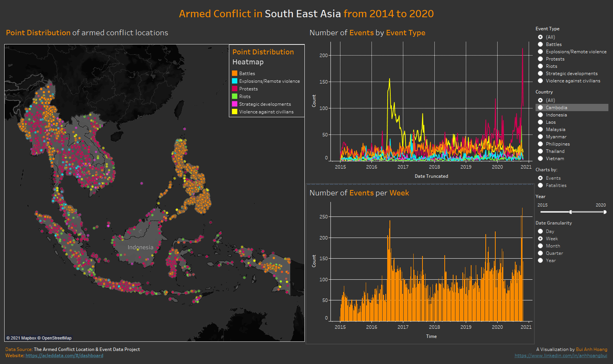Click the Year slider's left handle
Viewport: 613px width, 364px height.
570,212
